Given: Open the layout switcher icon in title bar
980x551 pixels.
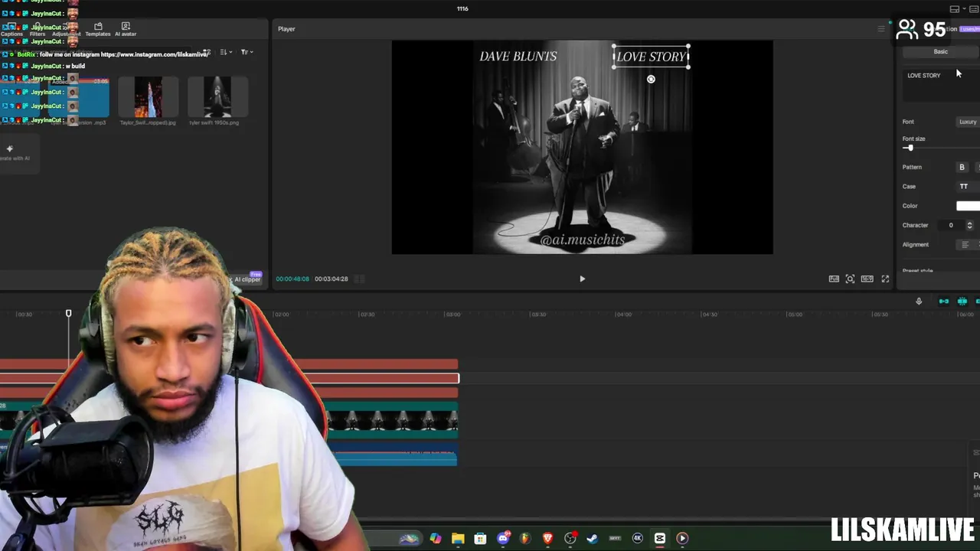Looking at the screenshot, I should pyautogui.click(x=955, y=8).
